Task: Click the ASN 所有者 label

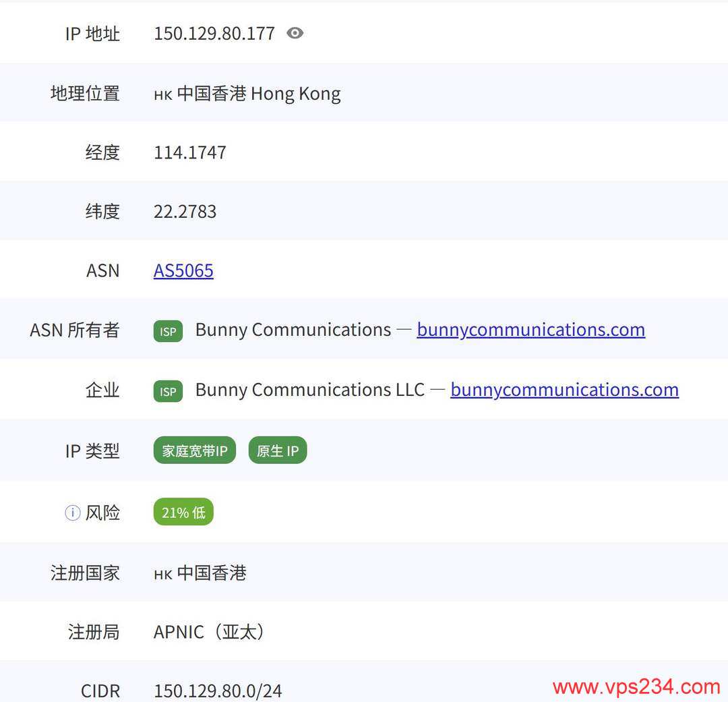Action: pyautogui.click(x=75, y=330)
